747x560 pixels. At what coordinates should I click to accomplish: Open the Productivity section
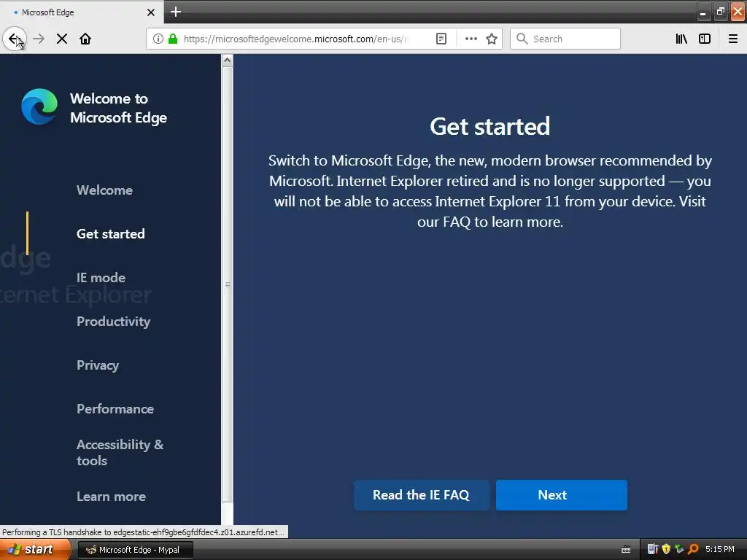pyautogui.click(x=113, y=322)
